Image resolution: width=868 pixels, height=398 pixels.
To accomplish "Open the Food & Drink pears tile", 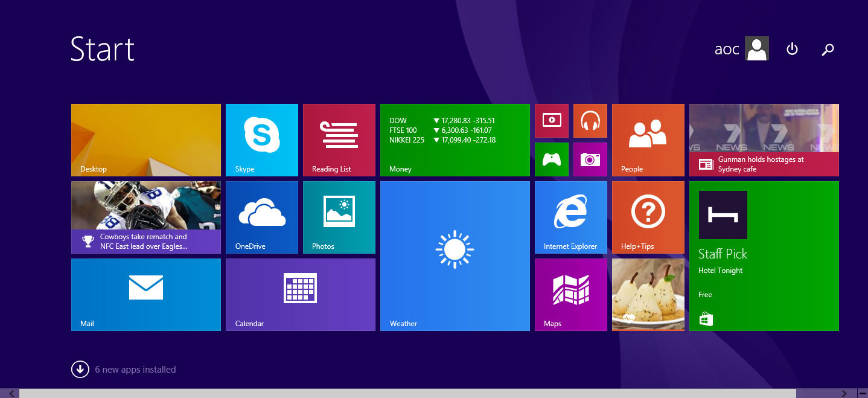I will pyautogui.click(x=648, y=295).
